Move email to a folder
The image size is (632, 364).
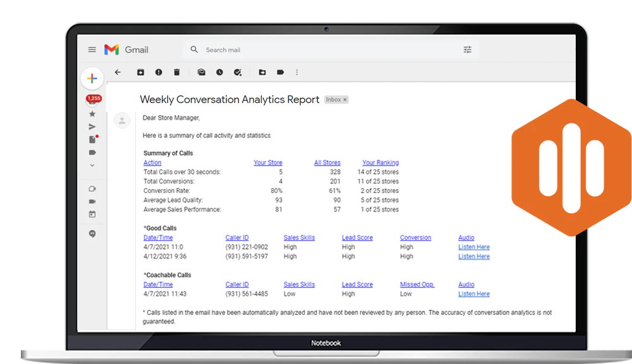point(262,72)
